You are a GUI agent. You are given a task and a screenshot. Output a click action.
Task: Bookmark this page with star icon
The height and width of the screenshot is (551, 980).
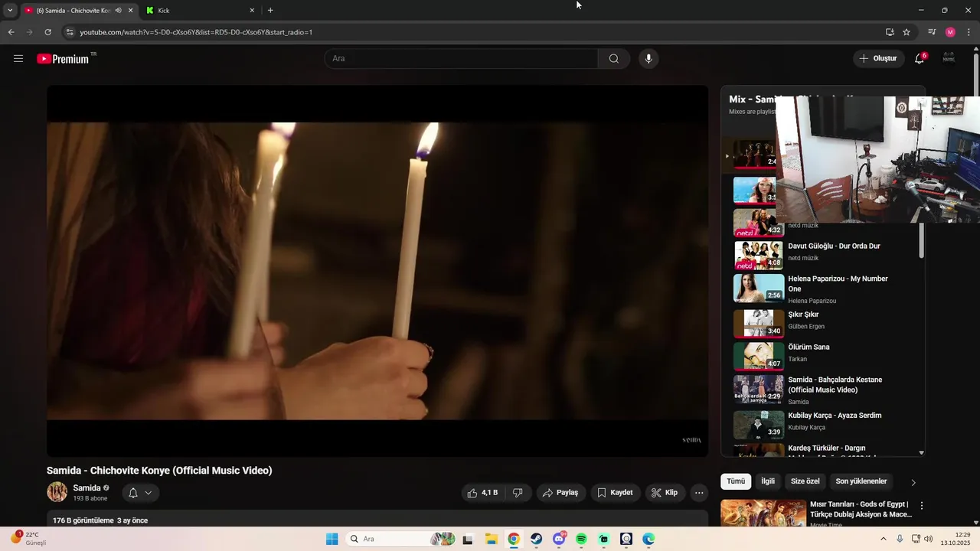tap(906, 32)
